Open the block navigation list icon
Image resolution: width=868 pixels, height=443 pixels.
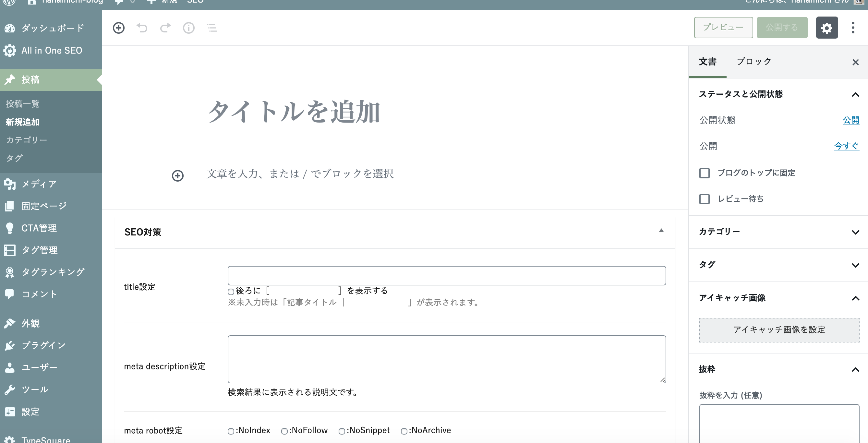click(x=212, y=28)
